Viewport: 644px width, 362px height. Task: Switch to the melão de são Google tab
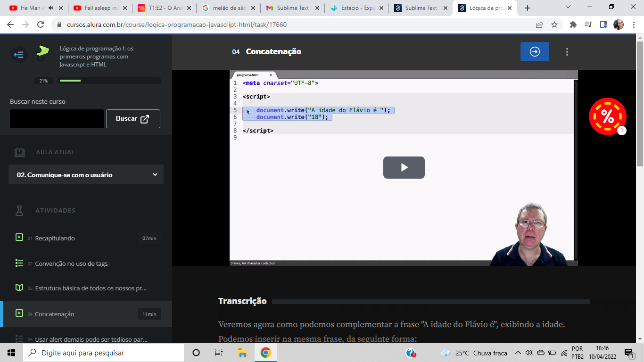coord(229,8)
